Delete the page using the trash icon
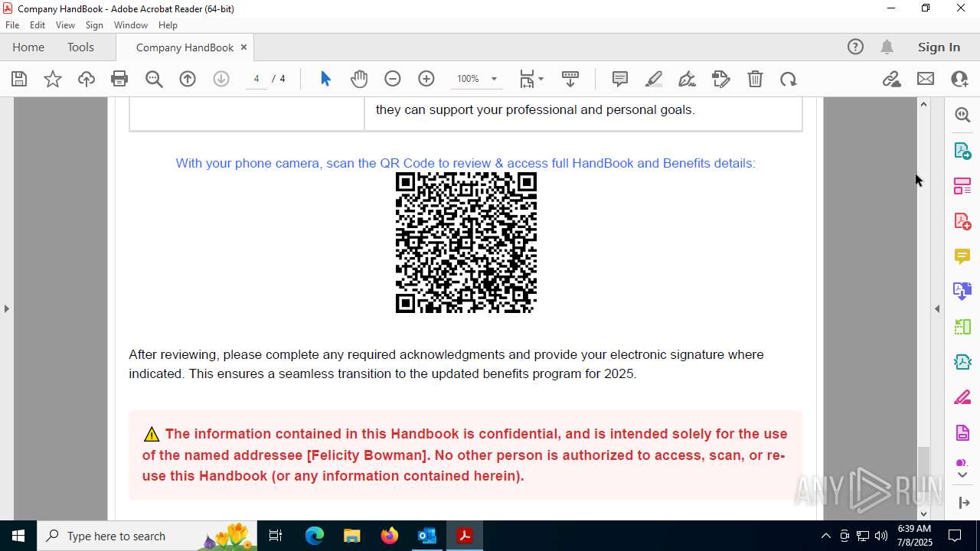 click(x=755, y=79)
